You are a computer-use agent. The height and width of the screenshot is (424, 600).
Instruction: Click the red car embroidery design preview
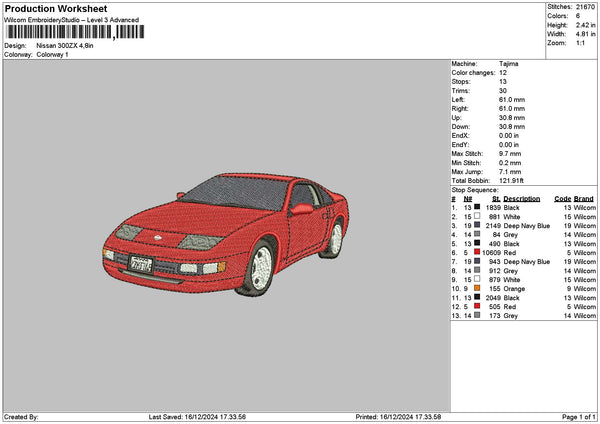pos(226,235)
